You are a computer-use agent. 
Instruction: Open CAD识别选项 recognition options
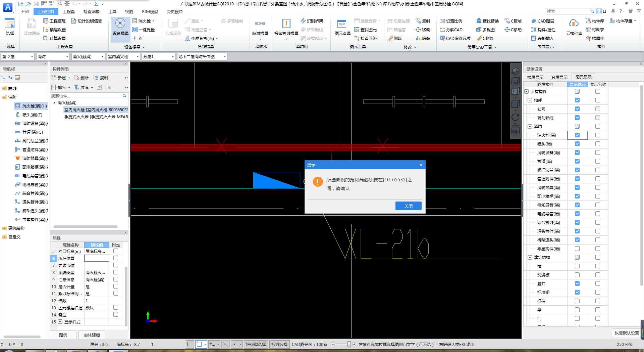[455, 38]
